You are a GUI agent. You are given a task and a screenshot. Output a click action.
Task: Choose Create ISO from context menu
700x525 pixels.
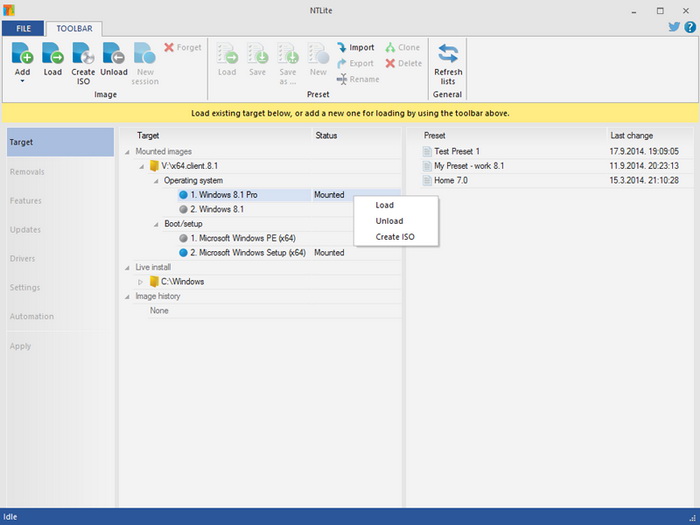tap(396, 237)
